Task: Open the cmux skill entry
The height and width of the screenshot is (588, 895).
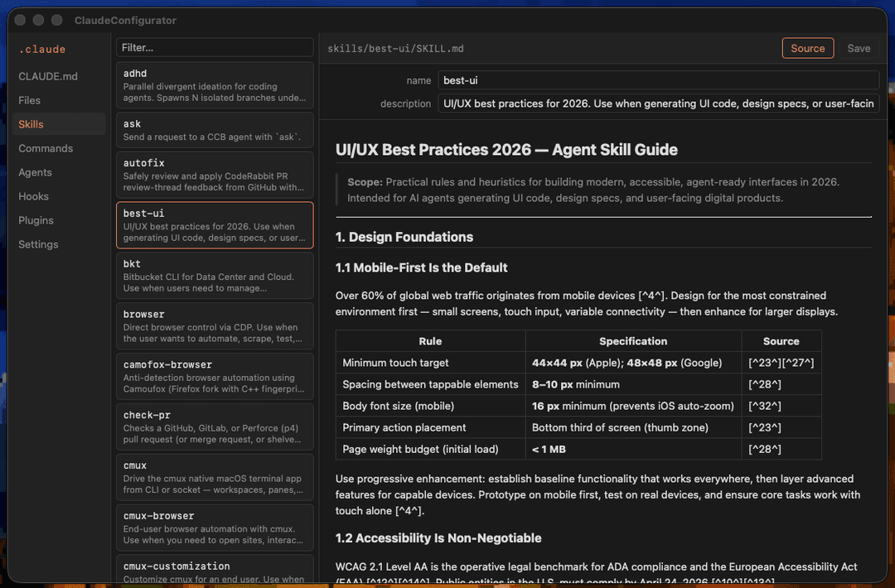Action: click(215, 477)
